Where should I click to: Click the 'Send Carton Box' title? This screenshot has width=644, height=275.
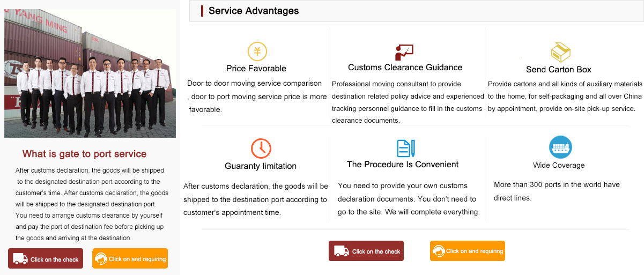click(559, 70)
